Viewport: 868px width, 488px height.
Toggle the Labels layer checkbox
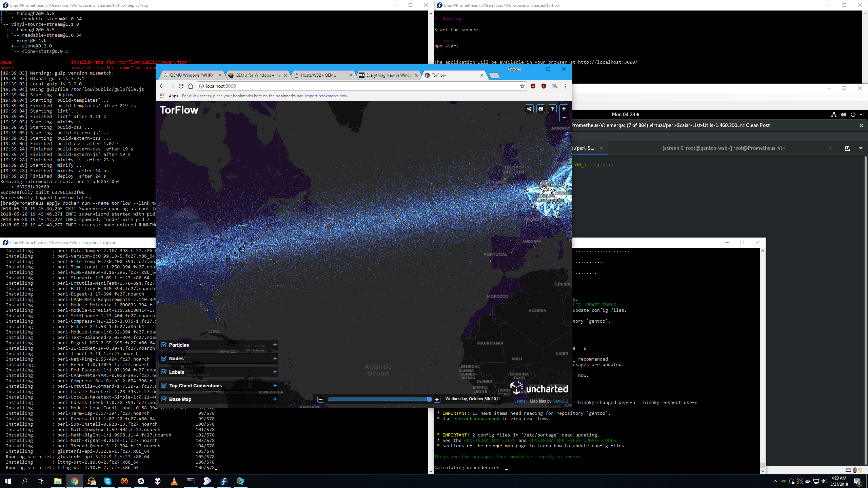[164, 372]
